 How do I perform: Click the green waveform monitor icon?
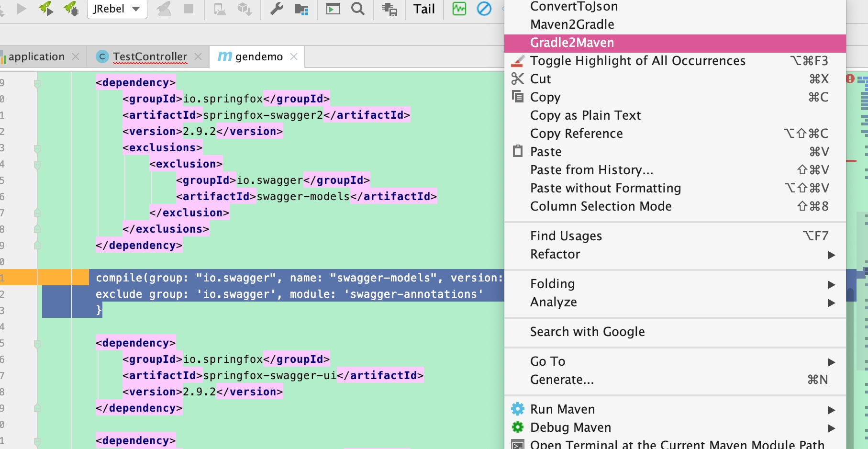pyautogui.click(x=459, y=9)
